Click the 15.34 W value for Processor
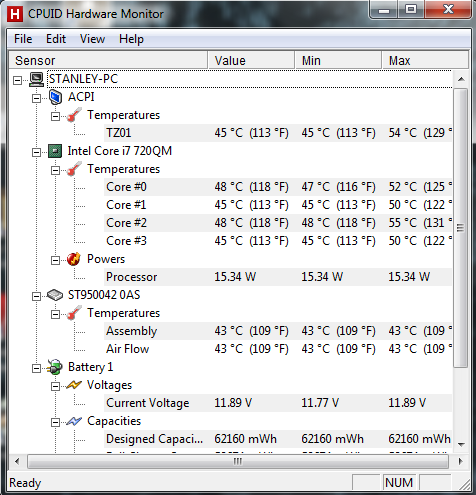 coord(235,277)
